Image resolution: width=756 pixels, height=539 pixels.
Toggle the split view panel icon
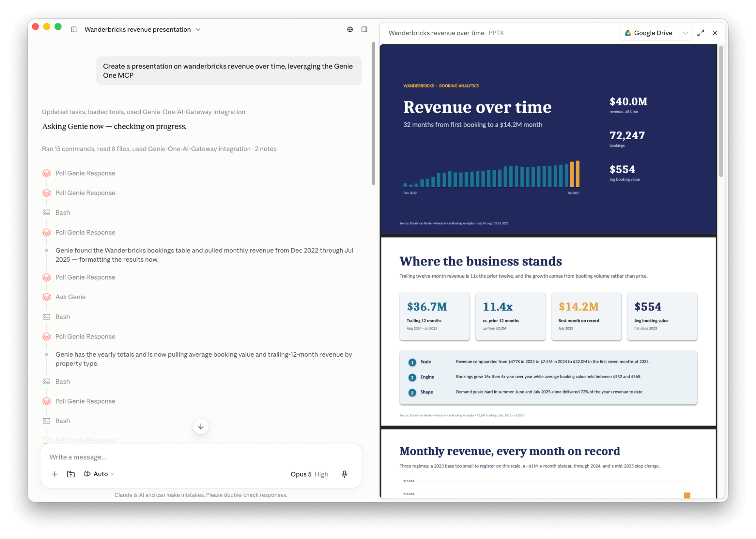(364, 30)
